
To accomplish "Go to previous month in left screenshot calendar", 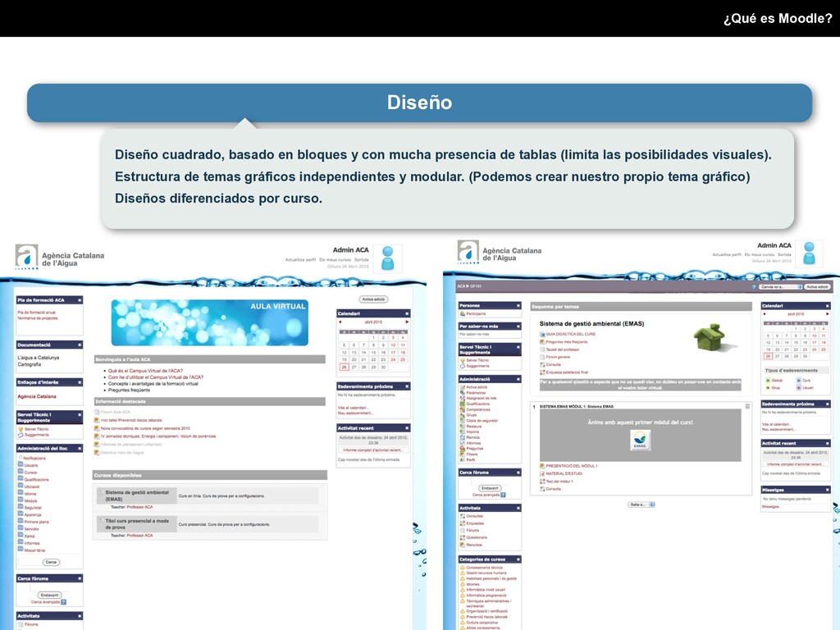I will (x=340, y=322).
